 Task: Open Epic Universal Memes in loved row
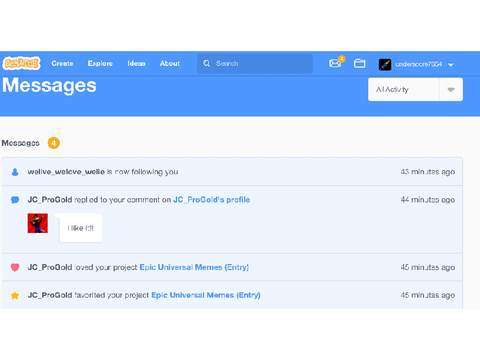[x=194, y=267]
